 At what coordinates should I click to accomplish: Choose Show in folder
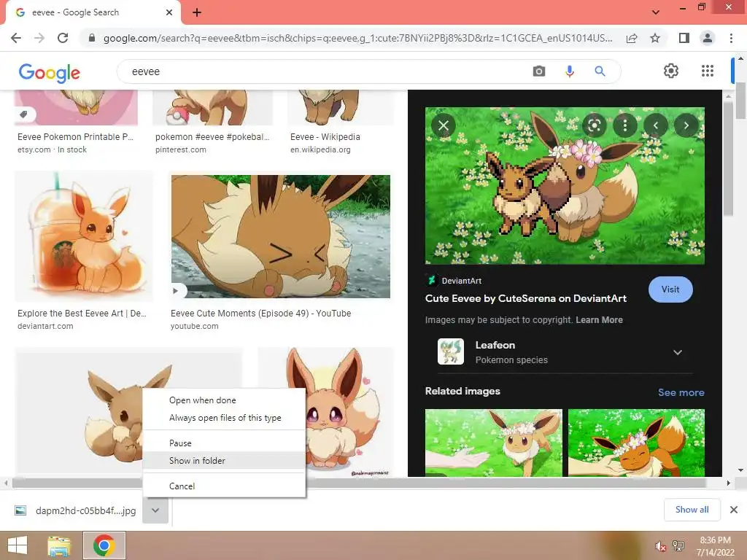tap(224, 461)
